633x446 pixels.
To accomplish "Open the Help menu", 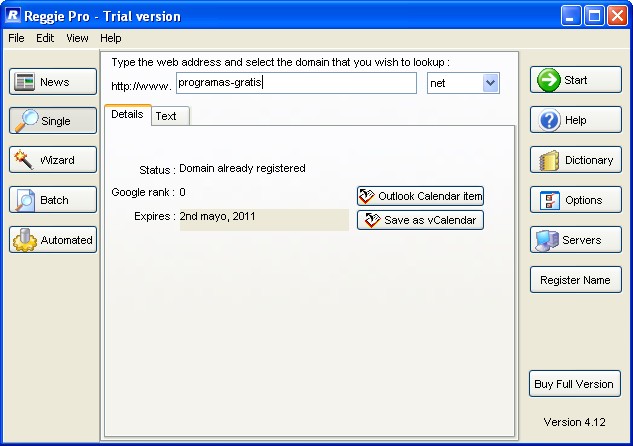I will 111,38.
